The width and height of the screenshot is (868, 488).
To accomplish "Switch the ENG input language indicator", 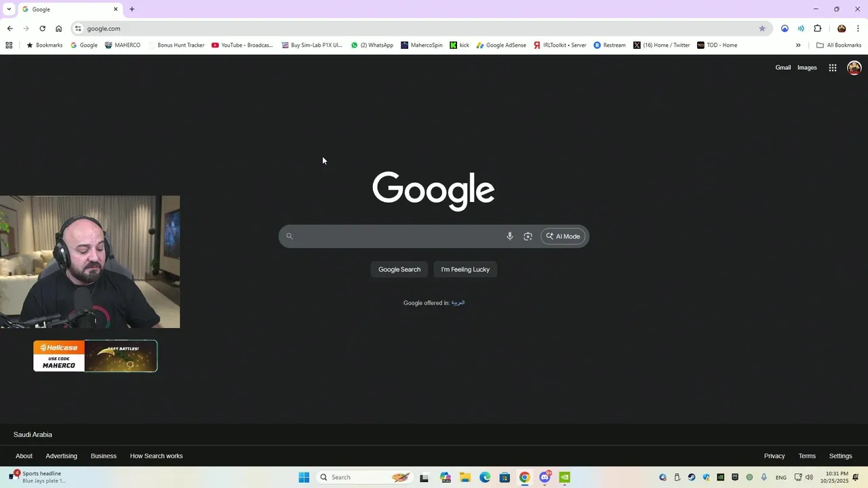I will (x=781, y=477).
